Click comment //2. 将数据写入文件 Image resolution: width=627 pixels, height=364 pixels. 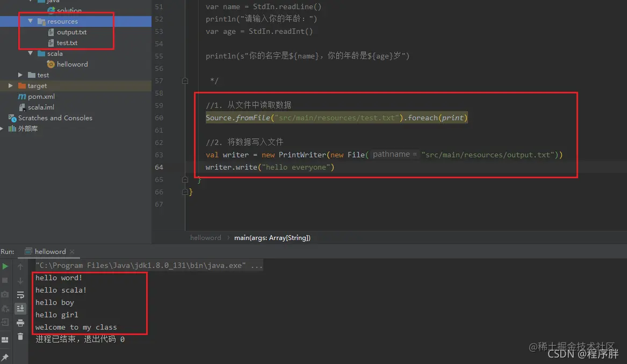click(x=244, y=142)
